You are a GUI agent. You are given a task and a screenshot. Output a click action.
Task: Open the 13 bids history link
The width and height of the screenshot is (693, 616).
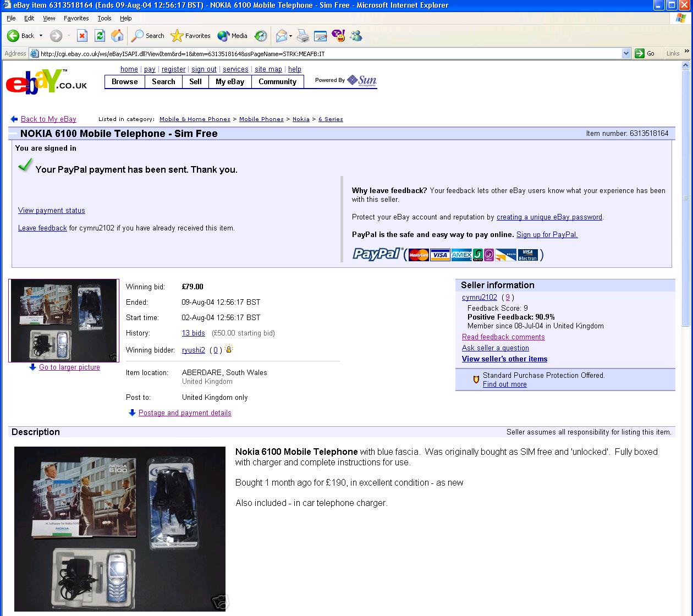tap(194, 333)
